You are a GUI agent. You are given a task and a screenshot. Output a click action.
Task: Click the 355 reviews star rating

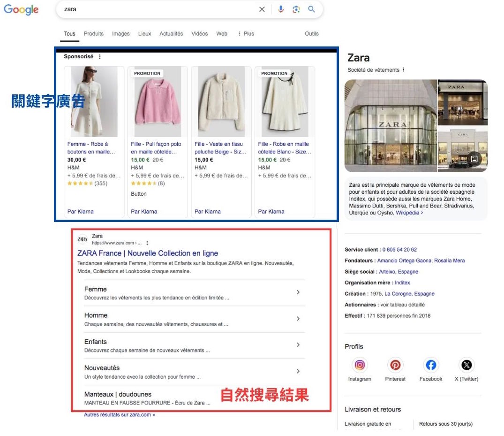coord(87,184)
